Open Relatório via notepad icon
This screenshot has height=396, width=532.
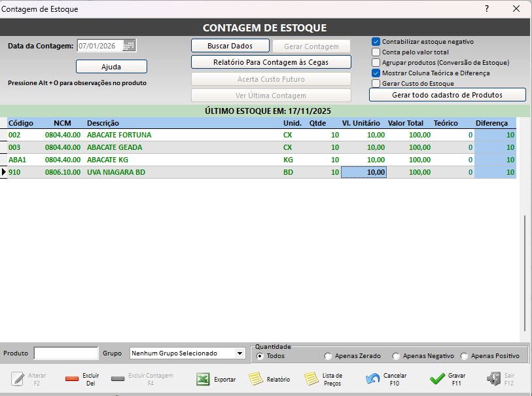pos(256,379)
